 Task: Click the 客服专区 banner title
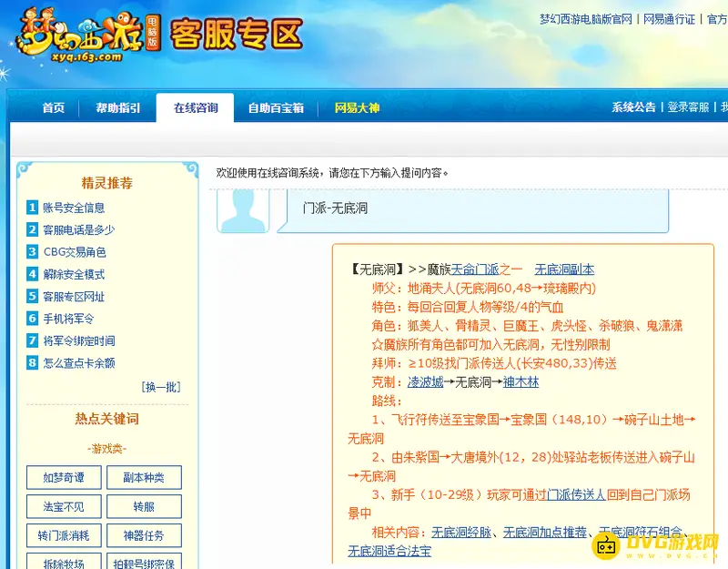click(237, 35)
